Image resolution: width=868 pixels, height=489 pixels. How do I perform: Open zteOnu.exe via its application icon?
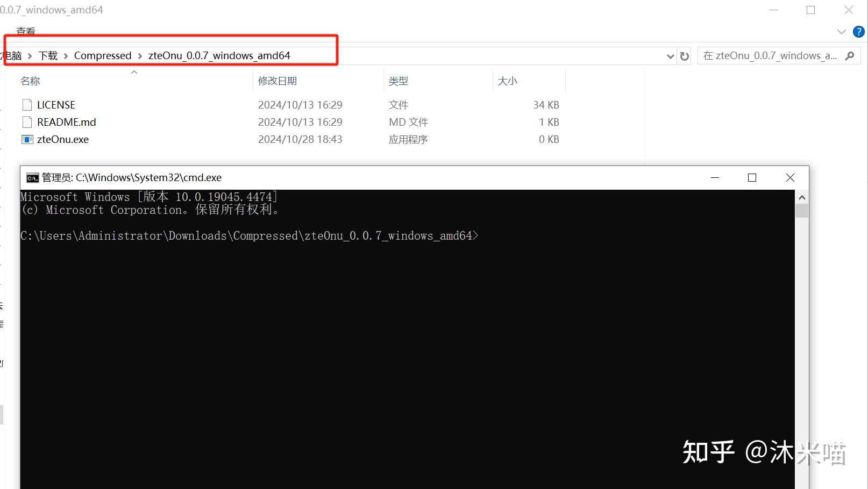click(27, 139)
